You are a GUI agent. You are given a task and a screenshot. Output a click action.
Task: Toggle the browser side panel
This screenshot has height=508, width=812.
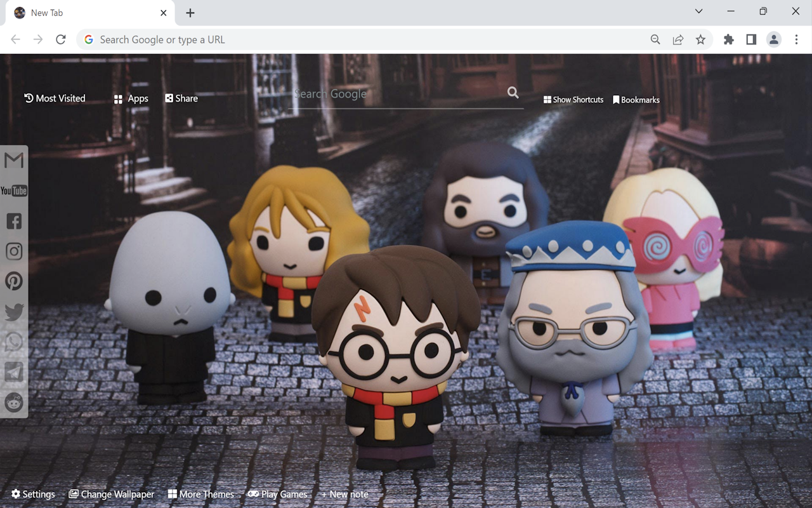751,39
